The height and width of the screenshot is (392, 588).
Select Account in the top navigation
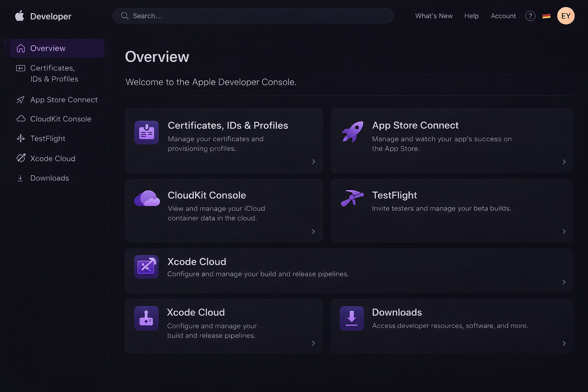(503, 16)
